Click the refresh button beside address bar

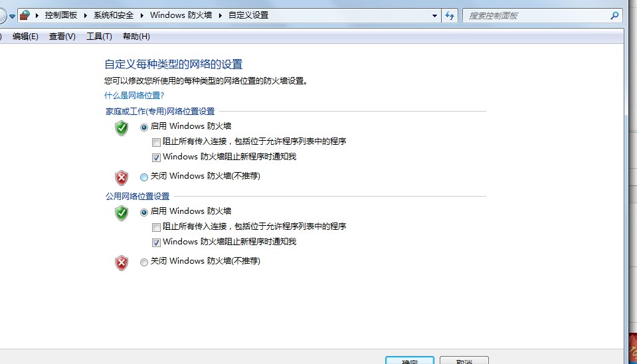tap(449, 16)
